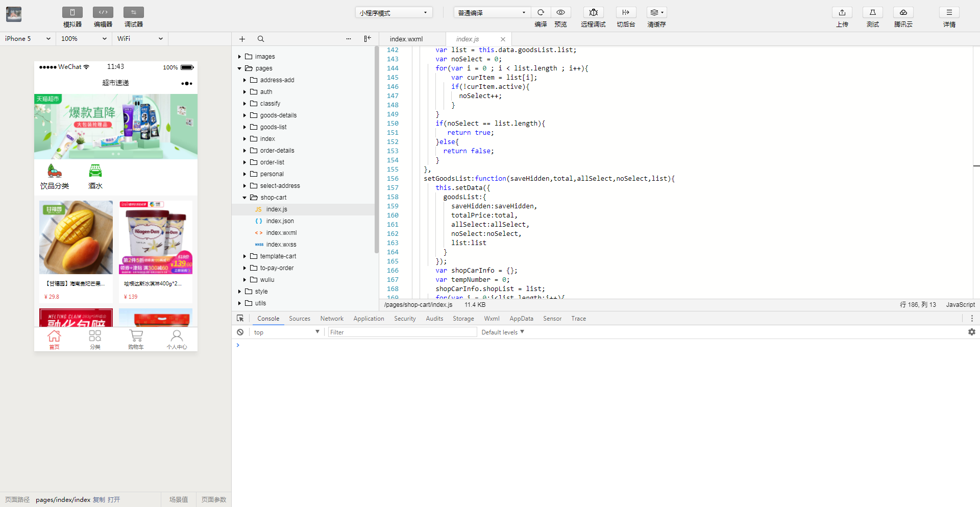Click the preview eye icon
Image resolution: width=980 pixels, height=507 pixels.
[560, 12]
